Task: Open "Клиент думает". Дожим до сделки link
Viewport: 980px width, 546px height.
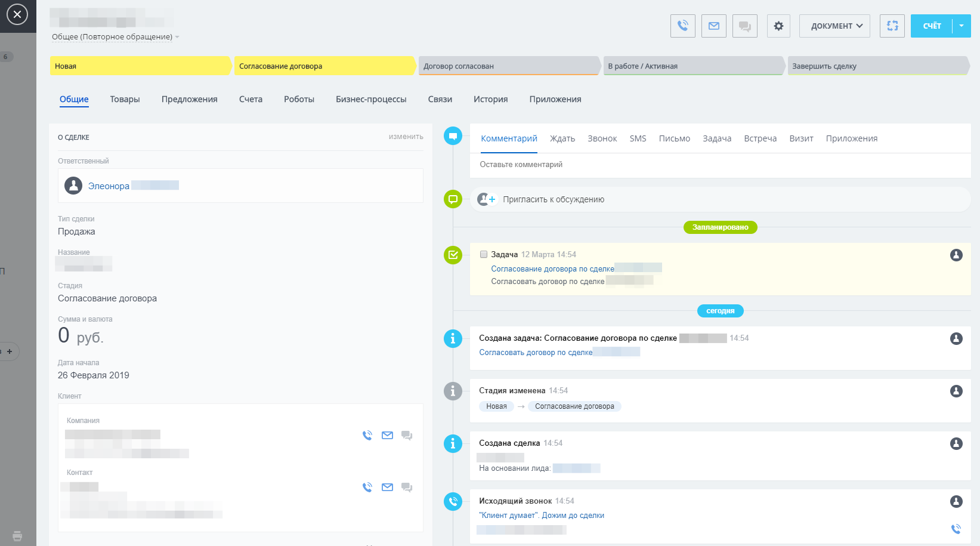Action: [x=542, y=516]
